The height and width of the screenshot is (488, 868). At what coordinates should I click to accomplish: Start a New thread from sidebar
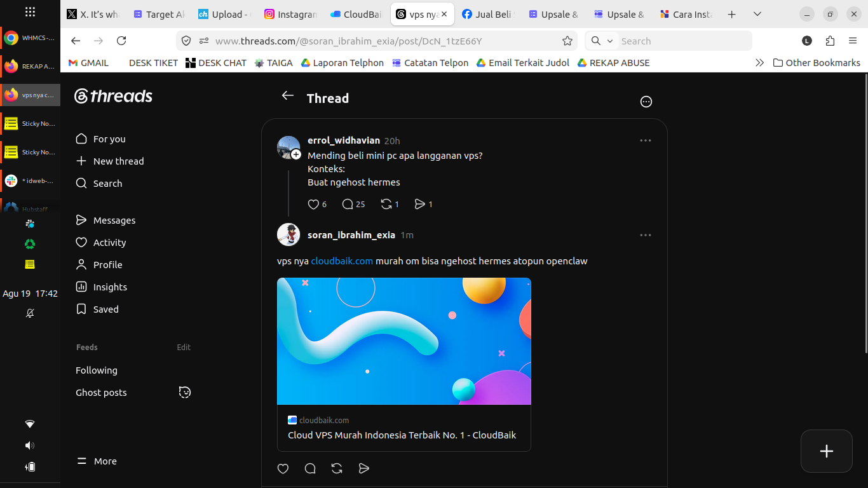[x=110, y=161]
